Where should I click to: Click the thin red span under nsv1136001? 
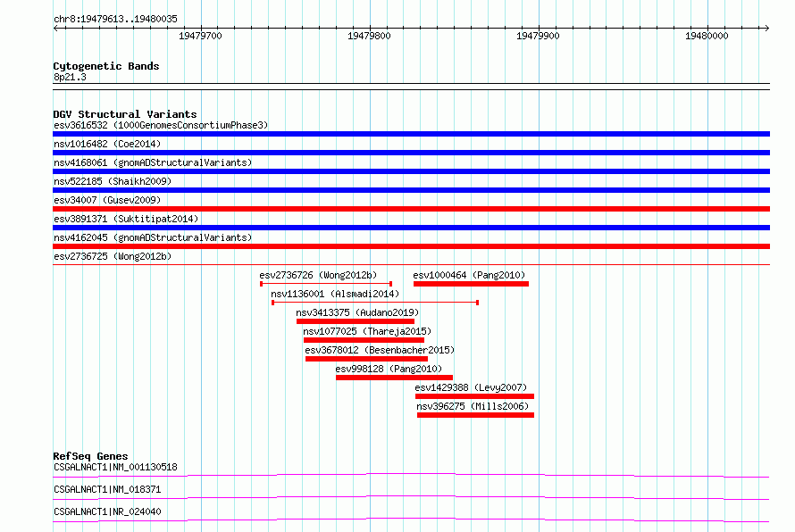[x=375, y=303]
